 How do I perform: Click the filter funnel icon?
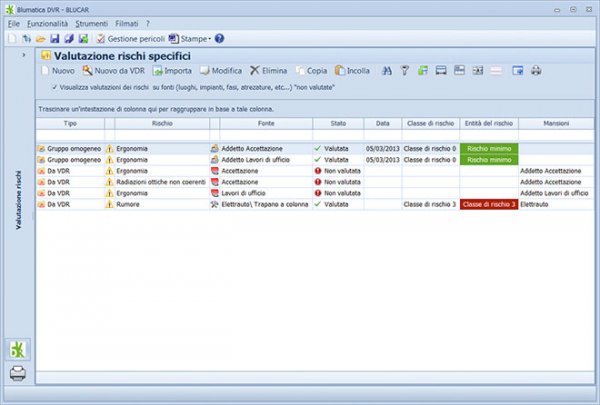pyautogui.click(x=405, y=71)
